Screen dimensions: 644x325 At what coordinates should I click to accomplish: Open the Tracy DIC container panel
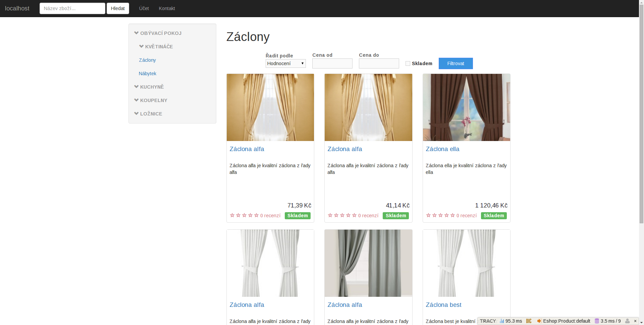tap(529, 321)
